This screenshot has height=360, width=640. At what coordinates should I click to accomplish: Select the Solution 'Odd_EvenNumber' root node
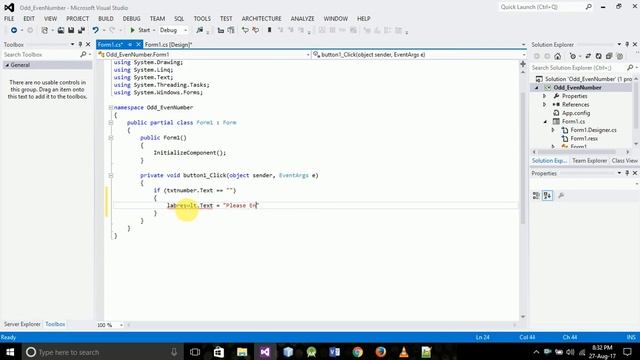pos(584,79)
